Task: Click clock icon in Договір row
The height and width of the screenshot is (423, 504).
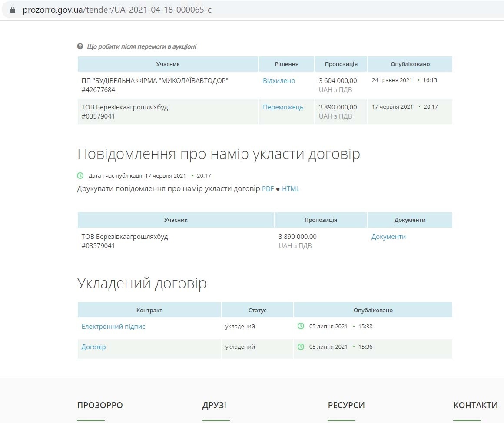Action: (301, 347)
